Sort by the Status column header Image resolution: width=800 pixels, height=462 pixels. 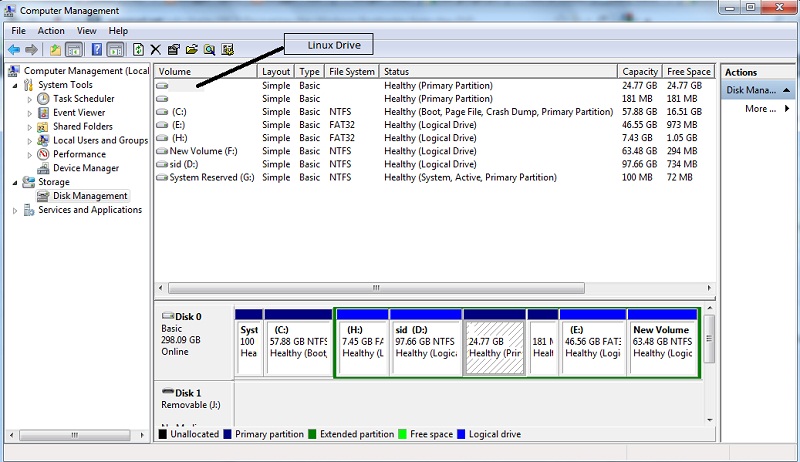[498, 71]
